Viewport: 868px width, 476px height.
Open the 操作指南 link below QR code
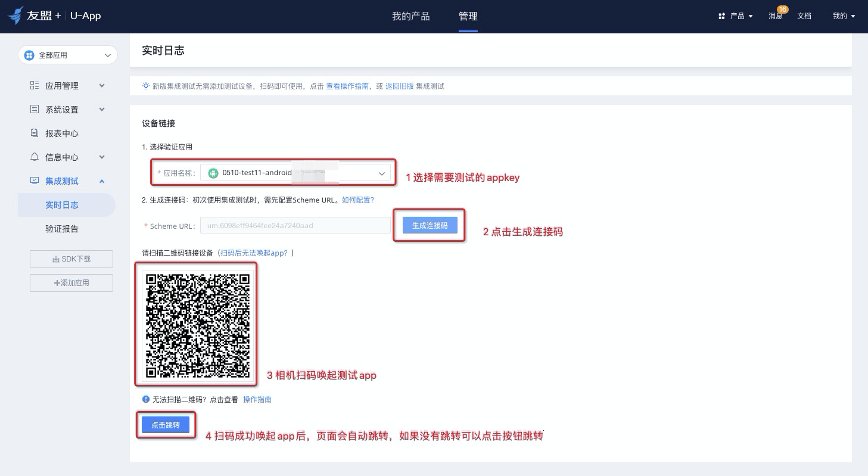point(257,399)
